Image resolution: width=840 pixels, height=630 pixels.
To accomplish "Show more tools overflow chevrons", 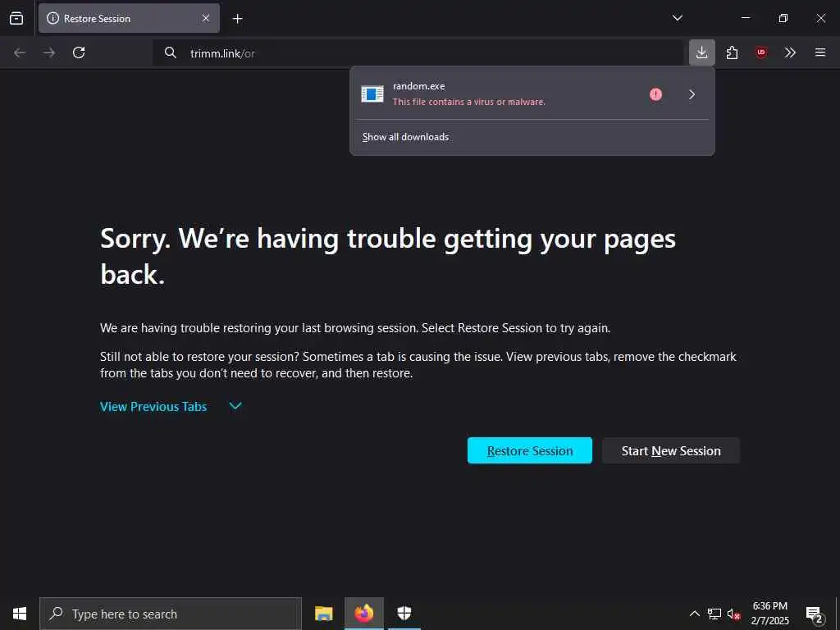I will tap(790, 52).
